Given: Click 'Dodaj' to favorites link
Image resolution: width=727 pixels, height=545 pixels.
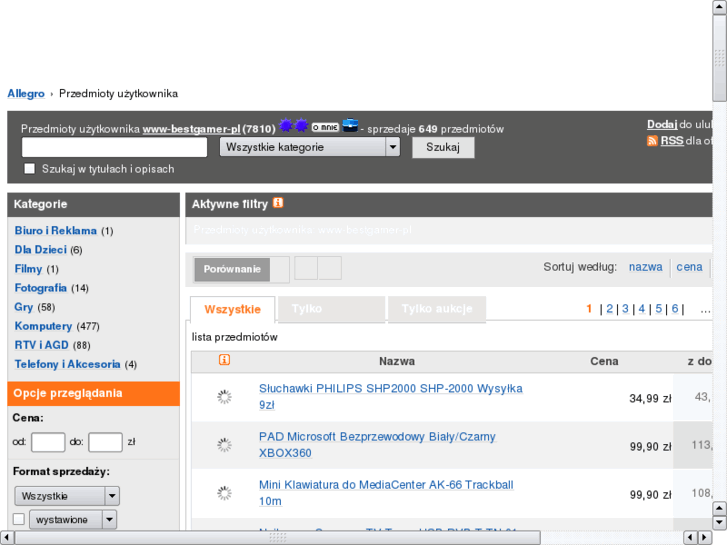Looking at the screenshot, I should [x=662, y=124].
